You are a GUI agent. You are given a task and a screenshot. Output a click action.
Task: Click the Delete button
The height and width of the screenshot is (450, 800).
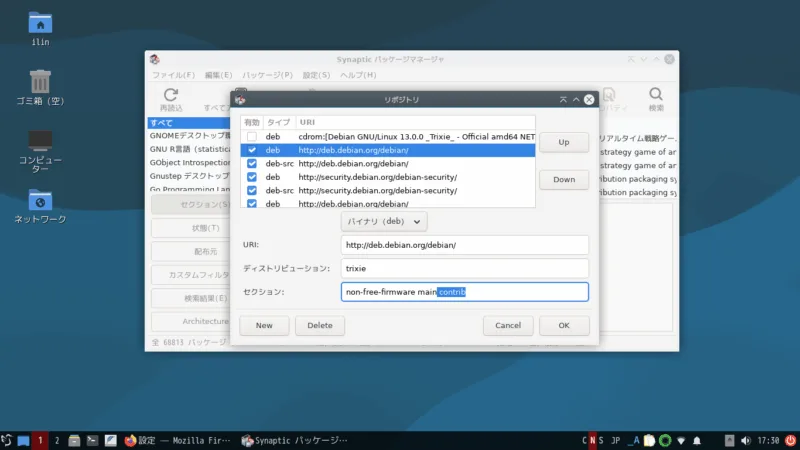click(320, 325)
